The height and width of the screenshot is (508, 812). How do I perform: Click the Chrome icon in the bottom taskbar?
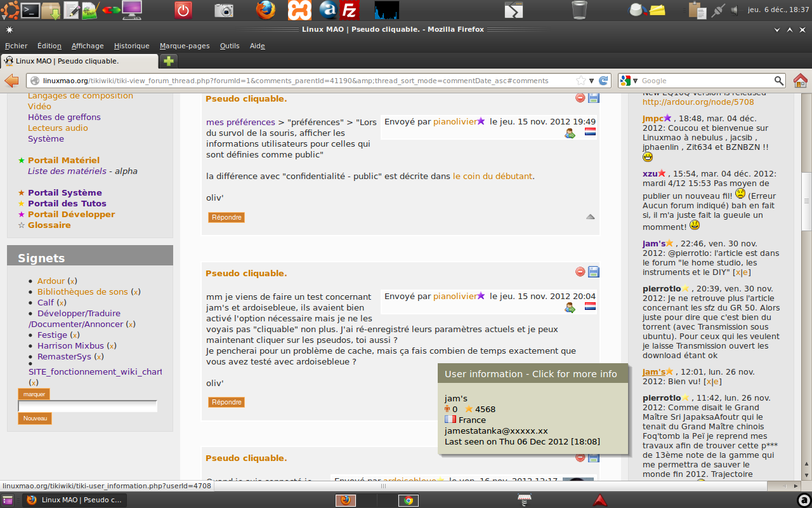click(x=409, y=500)
